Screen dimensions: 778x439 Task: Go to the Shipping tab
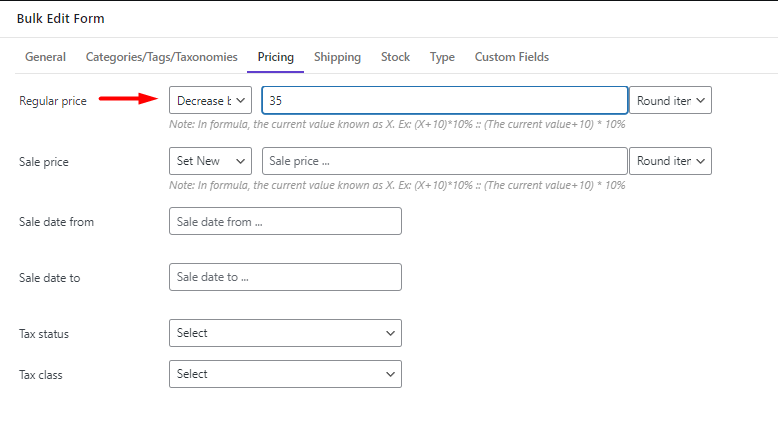pyautogui.click(x=337, y=57)
